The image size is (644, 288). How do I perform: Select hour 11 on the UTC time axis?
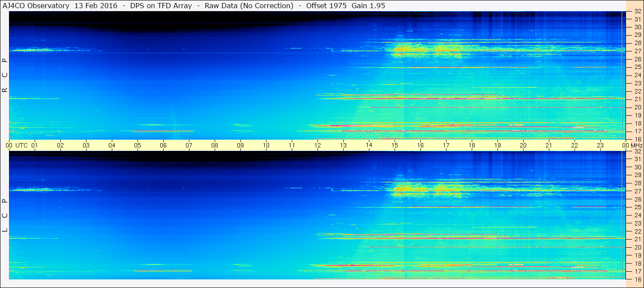[x=292, y=145]
